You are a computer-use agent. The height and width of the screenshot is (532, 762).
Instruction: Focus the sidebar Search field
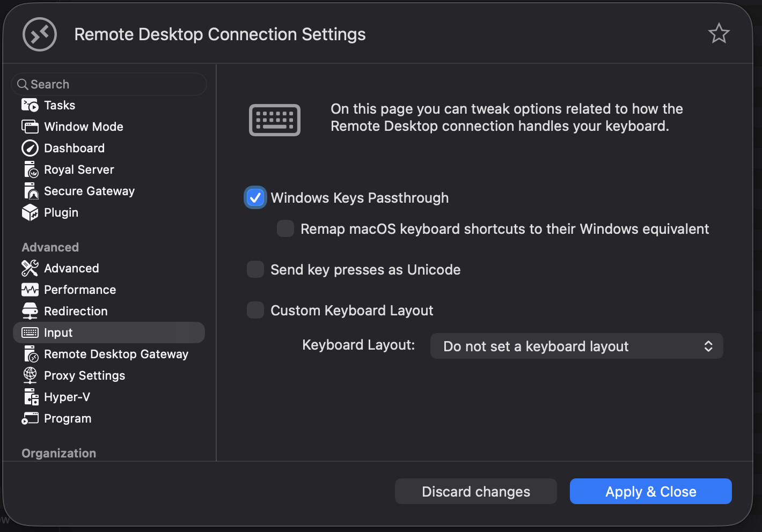[109, 84]
